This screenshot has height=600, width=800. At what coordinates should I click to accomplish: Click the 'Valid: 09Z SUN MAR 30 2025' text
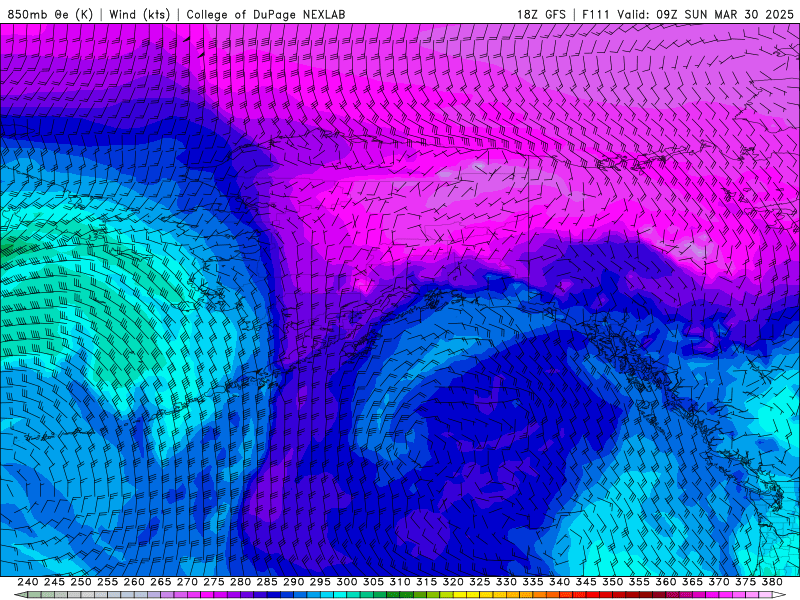coord(705,14)
